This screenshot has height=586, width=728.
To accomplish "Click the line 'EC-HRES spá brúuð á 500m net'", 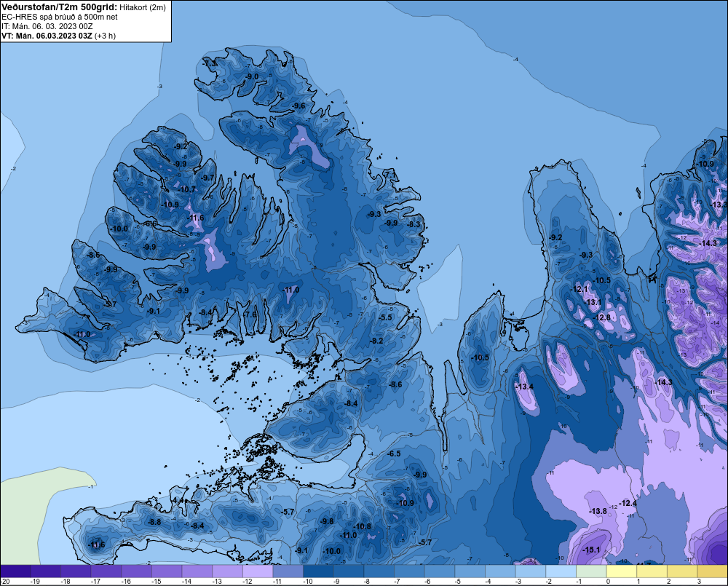I will [x=60, y=17].
